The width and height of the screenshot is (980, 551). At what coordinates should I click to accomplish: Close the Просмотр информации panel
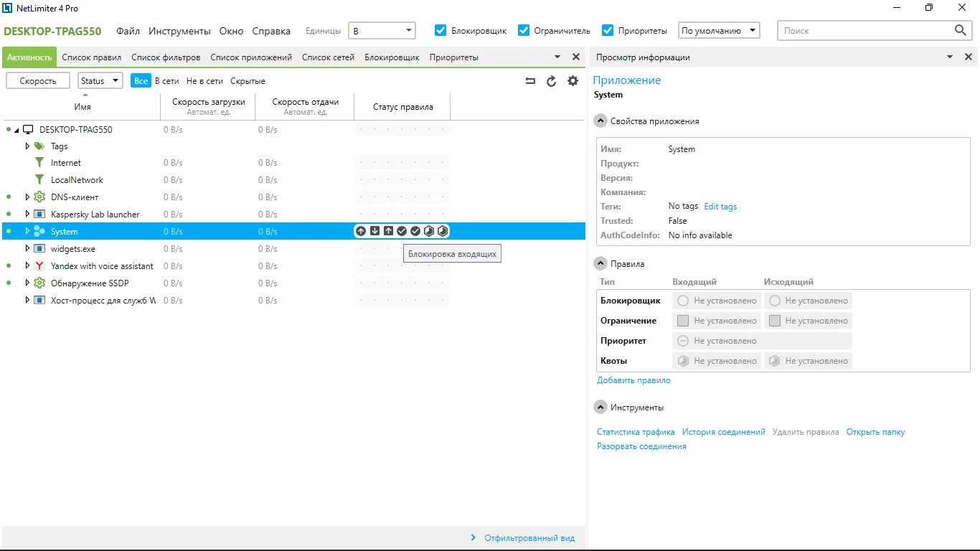[968, 57]
